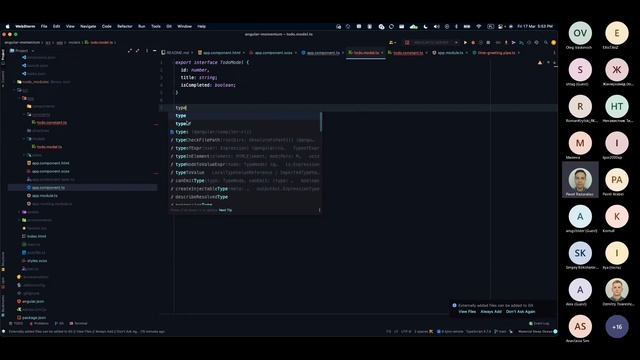Click the Stop square icon in toolbar
This screenshot has width=640, height=360.
click(488, 42)
